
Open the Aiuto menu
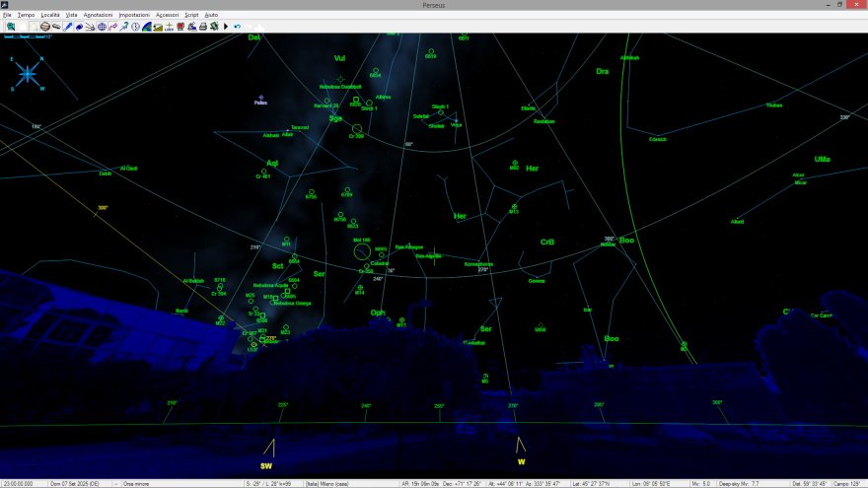(x=211, y=16)
